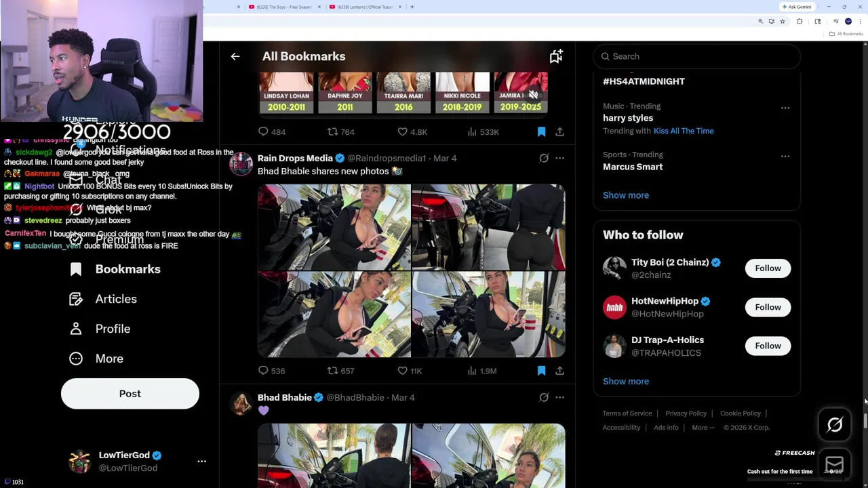The image size is (868, 488).
Task: Open the harry styles trending topic
Action: click(x=628, y=118)
